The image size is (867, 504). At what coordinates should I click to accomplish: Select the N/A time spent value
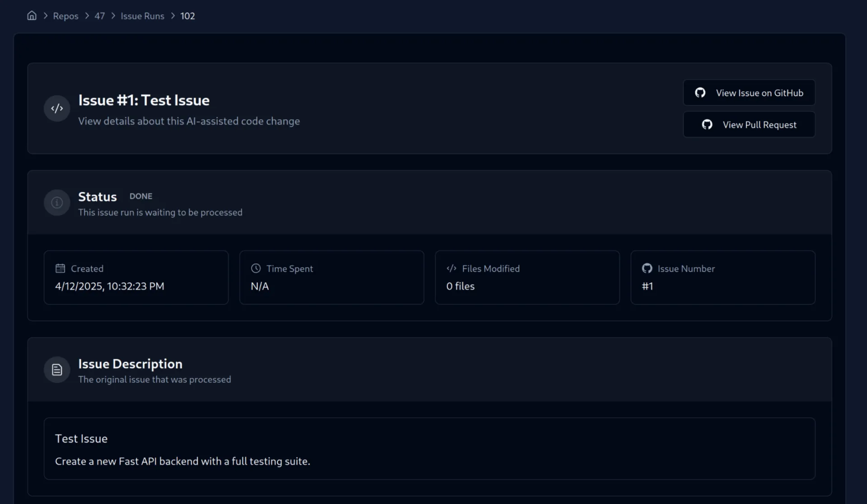pyautogui.click(x=260, y=286)
